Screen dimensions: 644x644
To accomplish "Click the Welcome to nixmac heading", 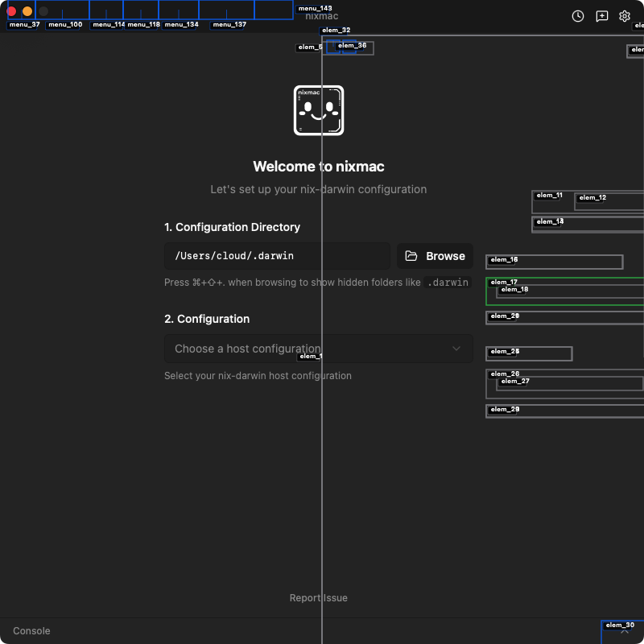I will point(319,167).
